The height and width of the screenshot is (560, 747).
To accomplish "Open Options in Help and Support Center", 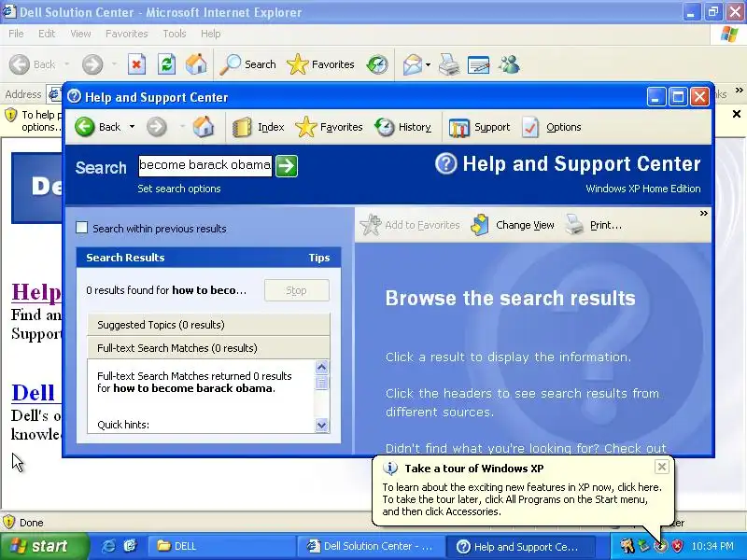I will click(x=551, y=127).
